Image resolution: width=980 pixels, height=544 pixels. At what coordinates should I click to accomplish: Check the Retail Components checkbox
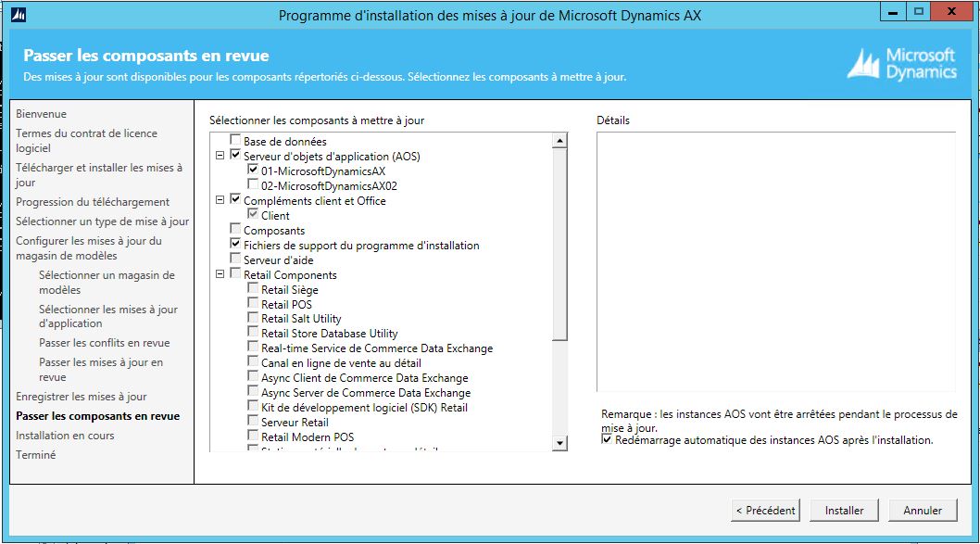[235, 273]
